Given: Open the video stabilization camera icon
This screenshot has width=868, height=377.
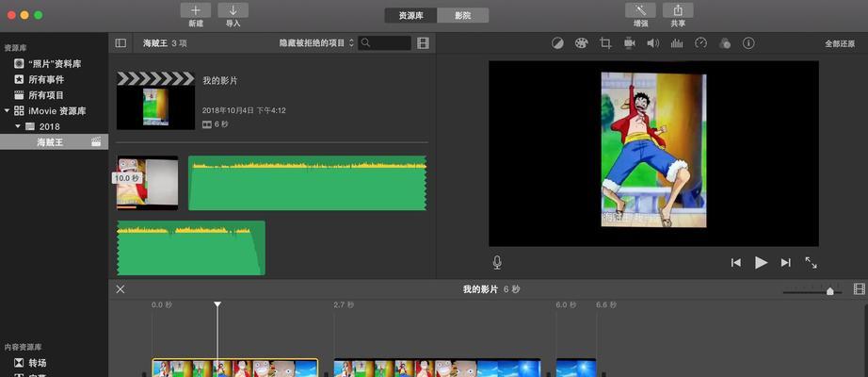Looking at the screenshot, I should click(x=630, y=43).
